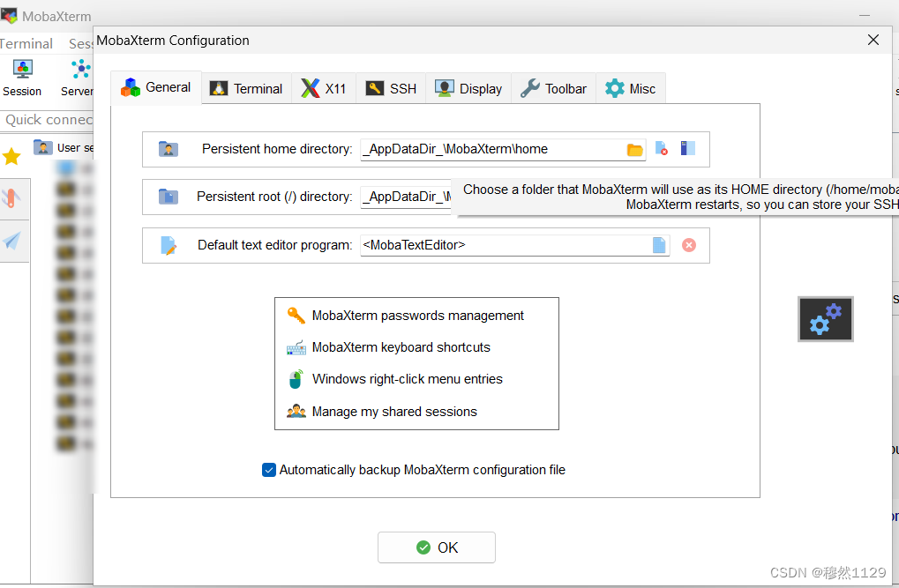The image size is (899, 588).
Task: Click the folder icon for root directory
Action: 168,197
